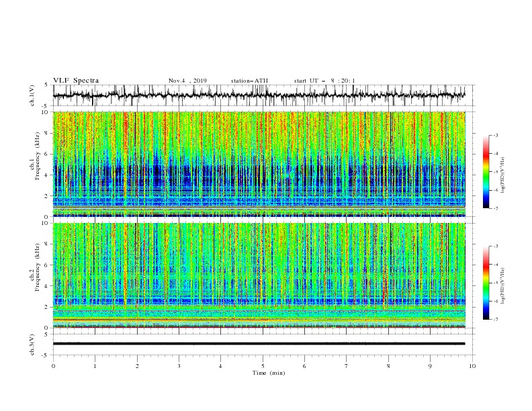Click the "10" minute tick on time axis

(472, 366)
